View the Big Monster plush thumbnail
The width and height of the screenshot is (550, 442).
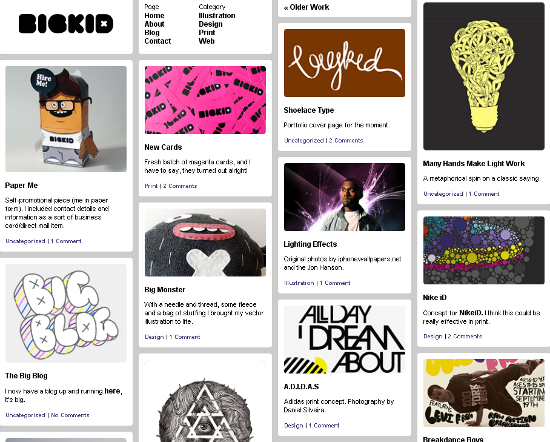205,242
